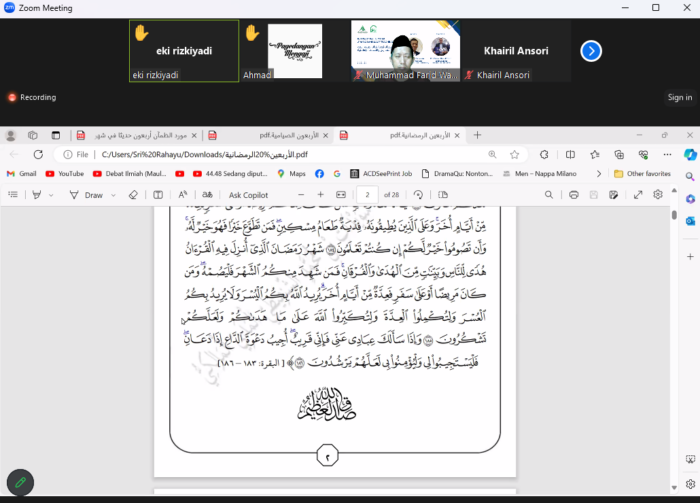Open Edge Workspaces icon
The width and height of the screenshot is (700, 503).
[33, 135]
